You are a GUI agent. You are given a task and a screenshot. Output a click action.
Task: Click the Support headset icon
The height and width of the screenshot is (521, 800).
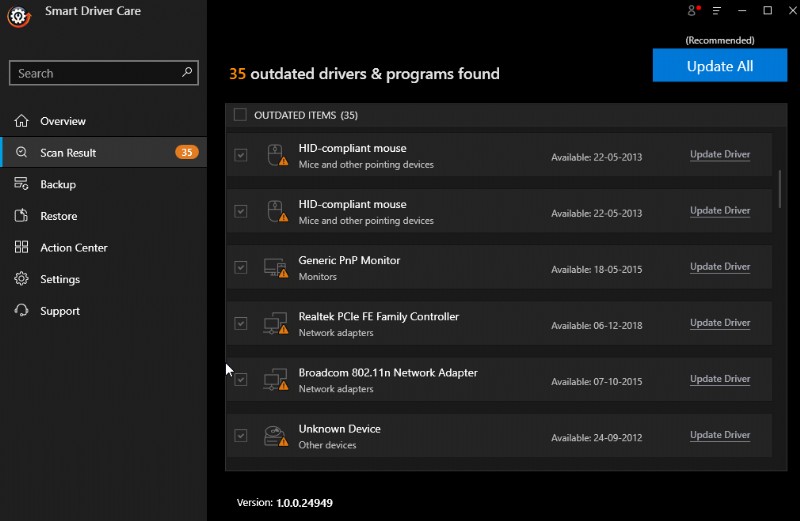(21, 311)
